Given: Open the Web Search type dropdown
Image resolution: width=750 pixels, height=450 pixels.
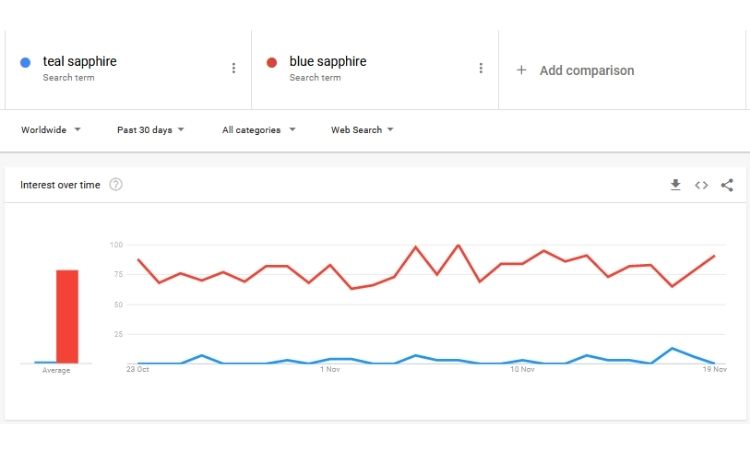Looking at the screenshot, I should 362,130.
